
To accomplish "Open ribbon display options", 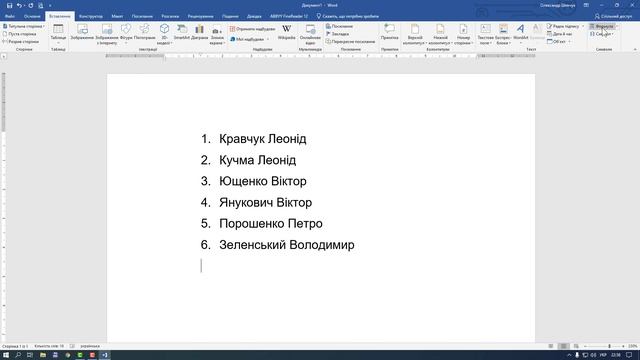I will pyautogui.click(x=586, y=5).
